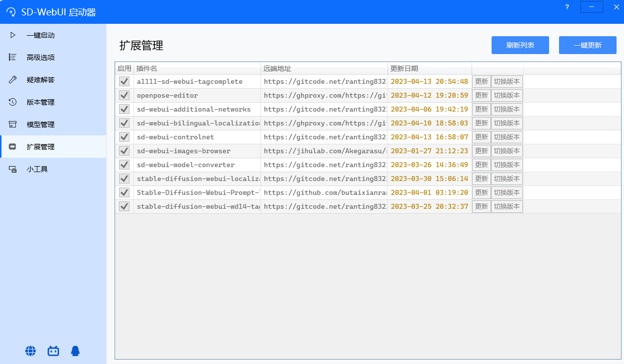Toggle stable-diffusion-webui-wd14 row checkbox
624x364 pixels.
125,206
